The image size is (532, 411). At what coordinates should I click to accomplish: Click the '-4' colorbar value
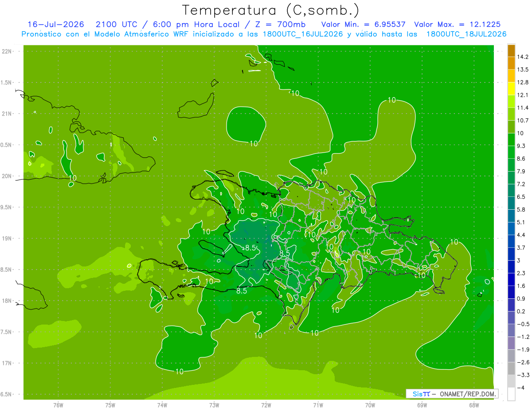point(520,388)
